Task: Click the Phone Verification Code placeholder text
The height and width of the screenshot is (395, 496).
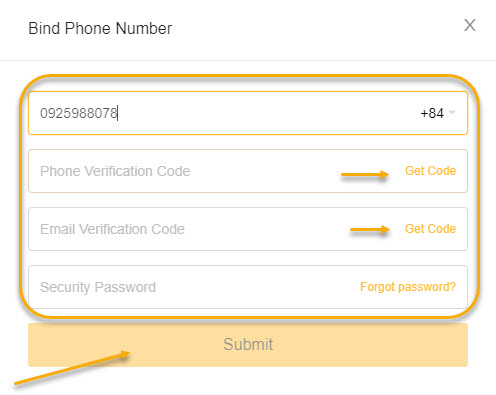Action: click(x=115, y=171)
